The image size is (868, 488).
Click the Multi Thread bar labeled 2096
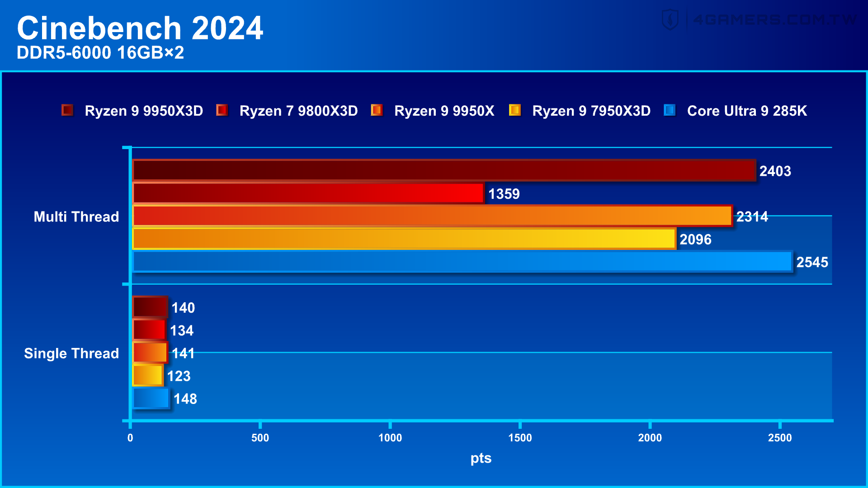[x=404, y=239]
